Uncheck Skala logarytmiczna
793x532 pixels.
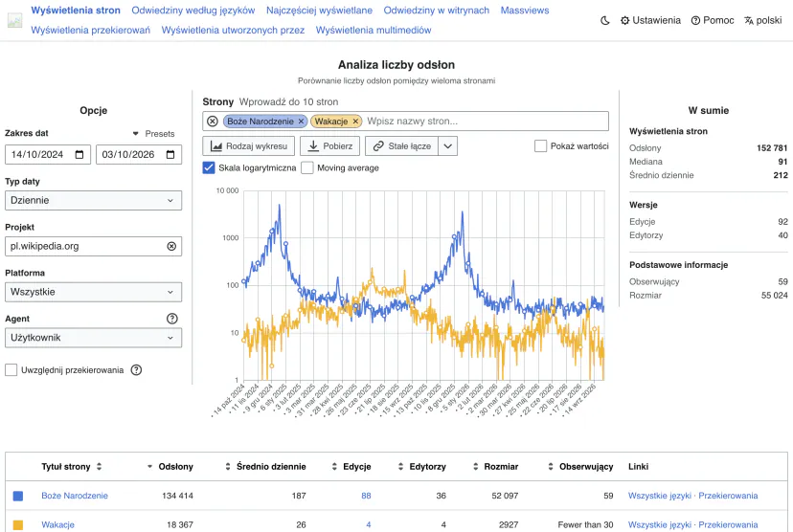(209, 167)
